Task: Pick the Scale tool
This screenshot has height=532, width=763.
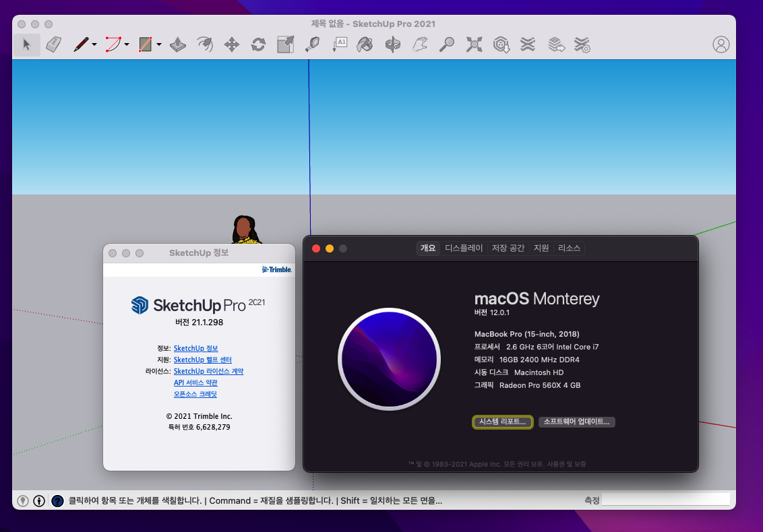Action: 286,44
